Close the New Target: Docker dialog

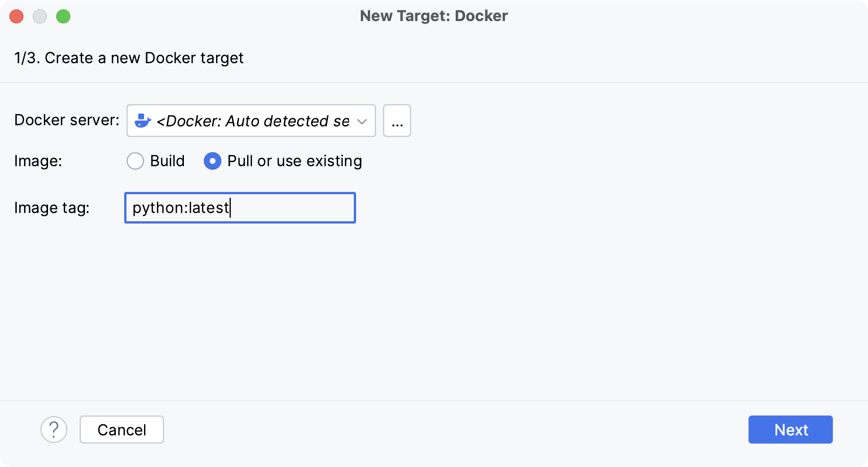tap(16, 16)
